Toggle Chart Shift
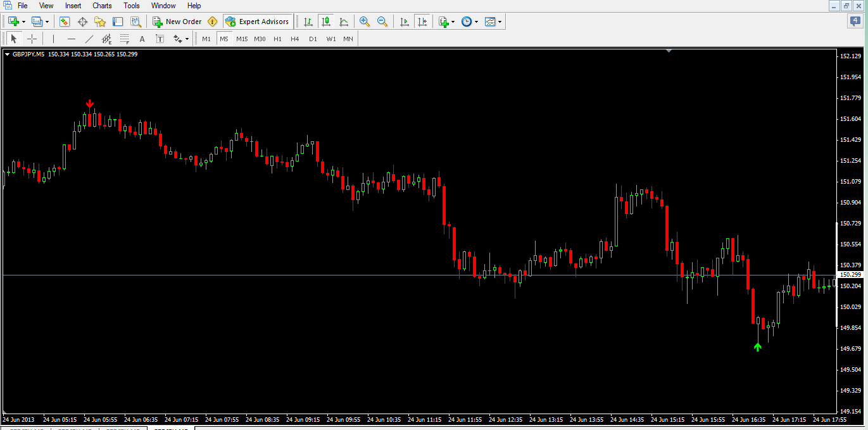The width and height of the screenshot is (868, 430). click(422, 22)
